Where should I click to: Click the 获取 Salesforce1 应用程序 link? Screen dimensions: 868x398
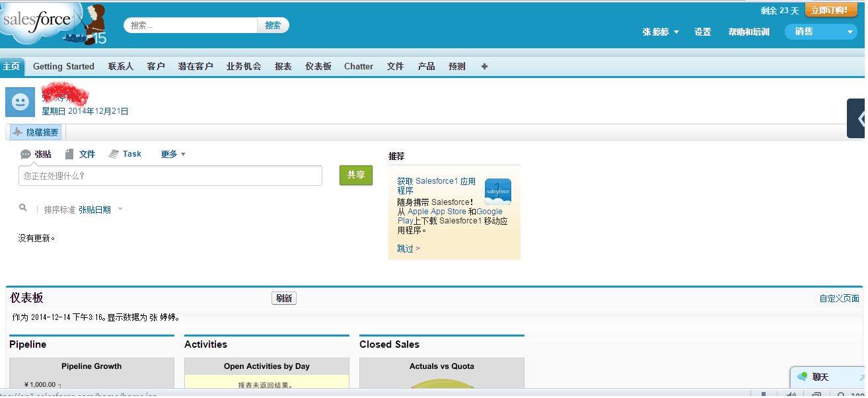click(x=437, y=186)
